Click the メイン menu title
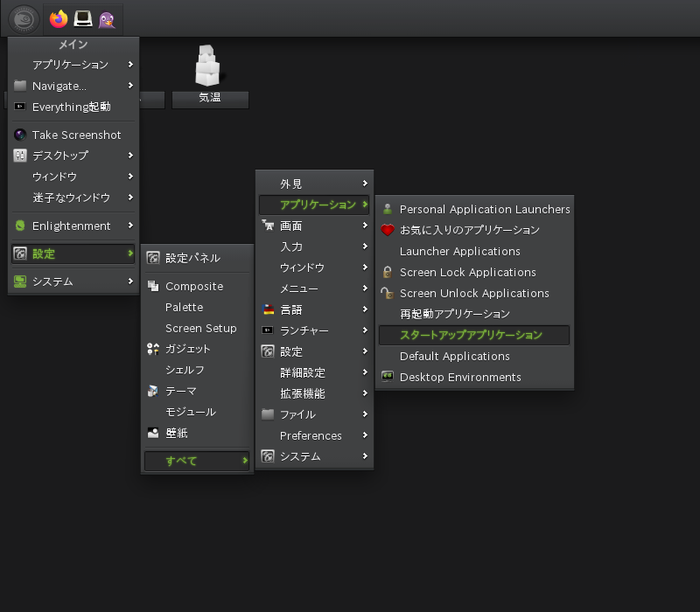Screen dimensions: 700x612 (73, 45)
